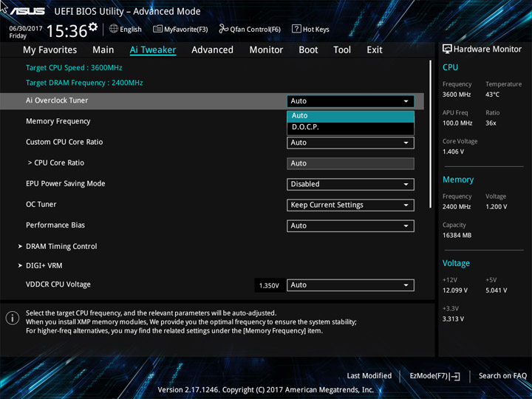The image size is (532, 399).
Task: Click the VDDCR CPU Voltage label
Action: (58, 284)
